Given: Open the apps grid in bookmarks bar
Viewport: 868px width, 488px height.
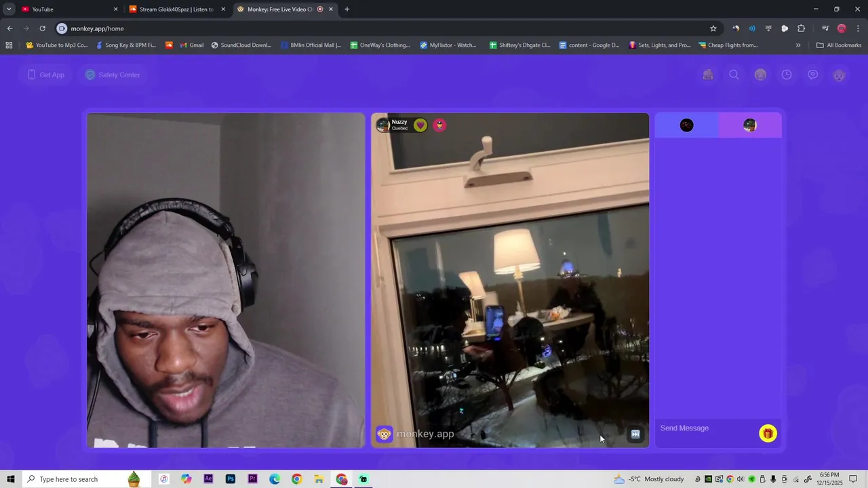Looking at the screenshot, I should point(9,45).
